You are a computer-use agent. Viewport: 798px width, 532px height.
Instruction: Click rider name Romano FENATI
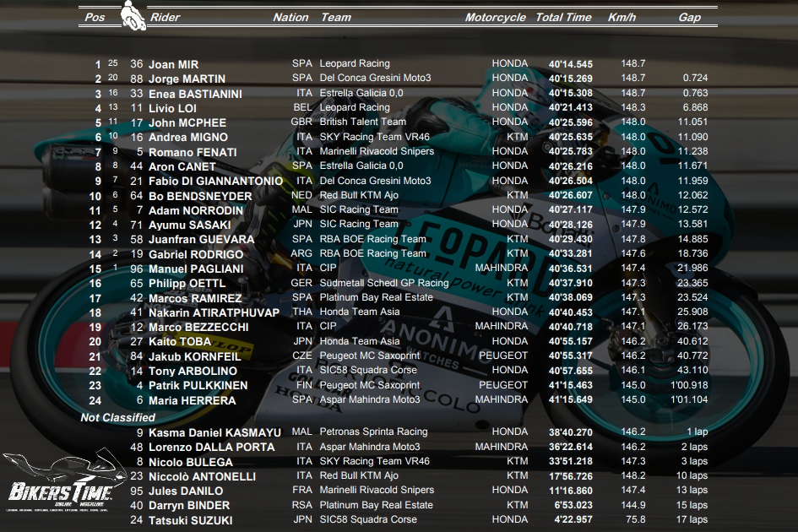[x=193, y=152]
